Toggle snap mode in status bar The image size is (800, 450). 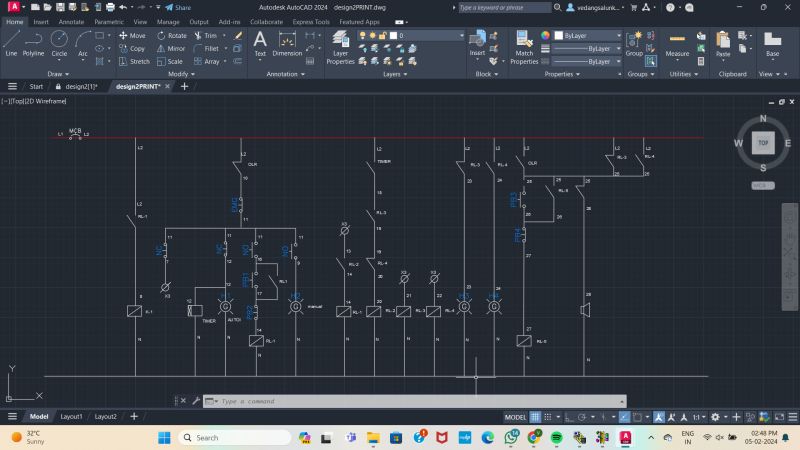click(548, 417)
